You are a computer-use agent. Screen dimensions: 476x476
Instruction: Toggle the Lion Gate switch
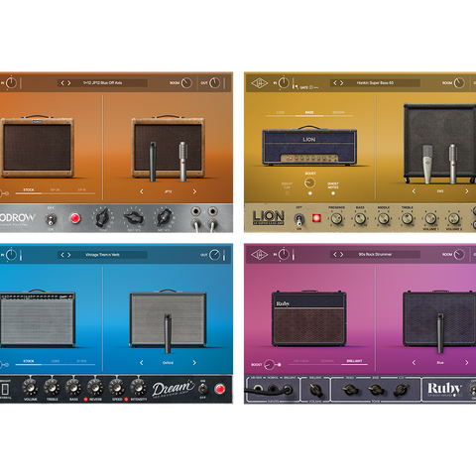pyautogui.click(x=312, y=87)
